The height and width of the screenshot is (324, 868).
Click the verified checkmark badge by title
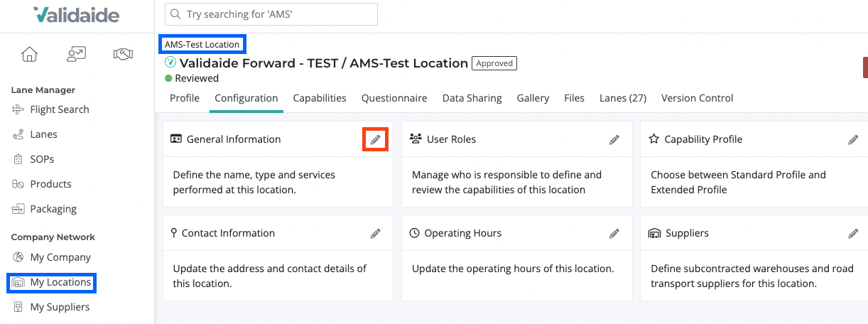170,63
